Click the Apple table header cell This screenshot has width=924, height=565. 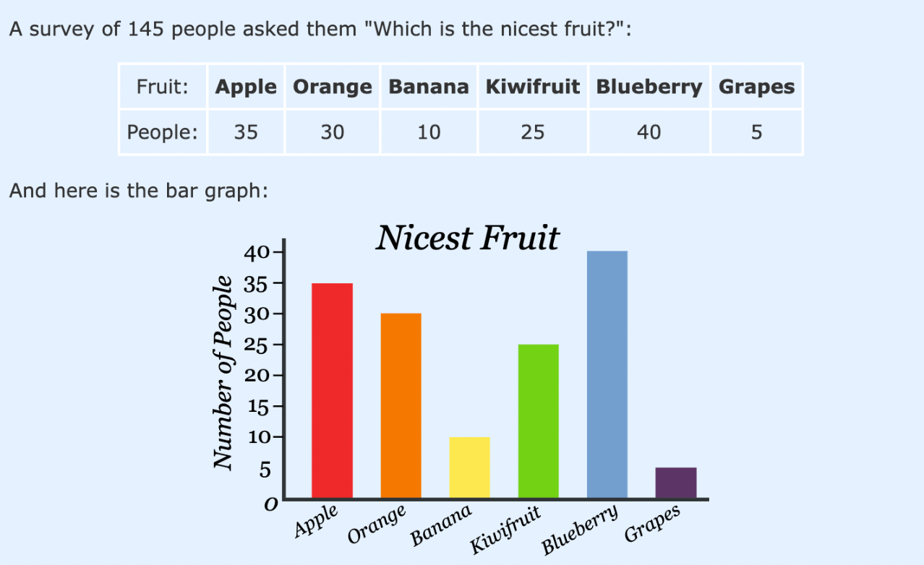coord(246,87)
